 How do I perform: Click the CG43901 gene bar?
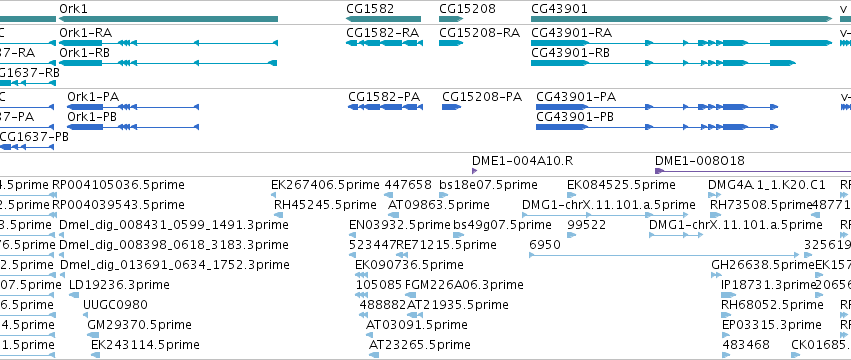click(681, 19)
